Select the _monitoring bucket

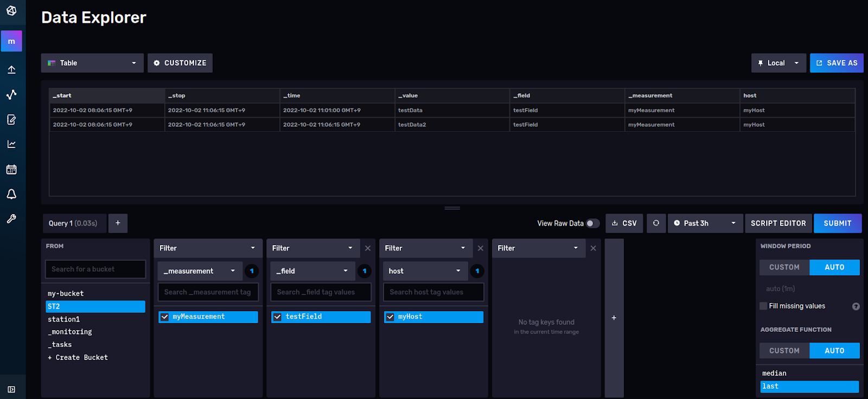tap(95, 332)
